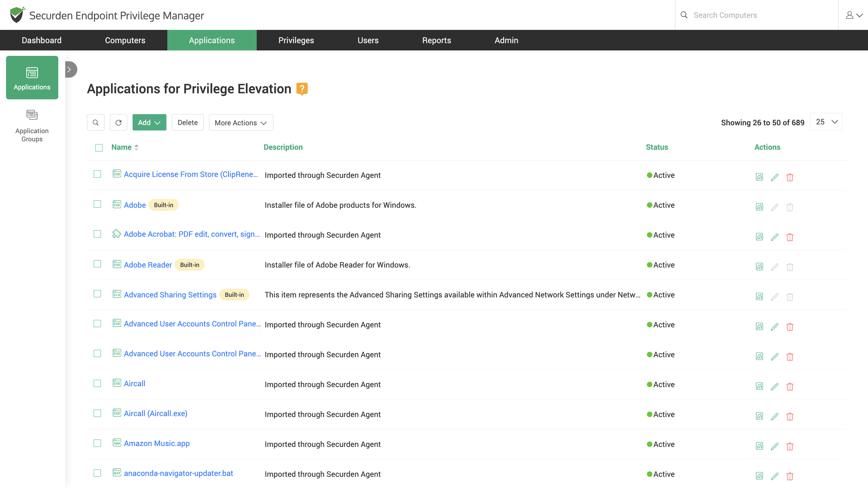
Task: Change the rows-per-page dropdown showing 25
Action: tap(826, 122)
